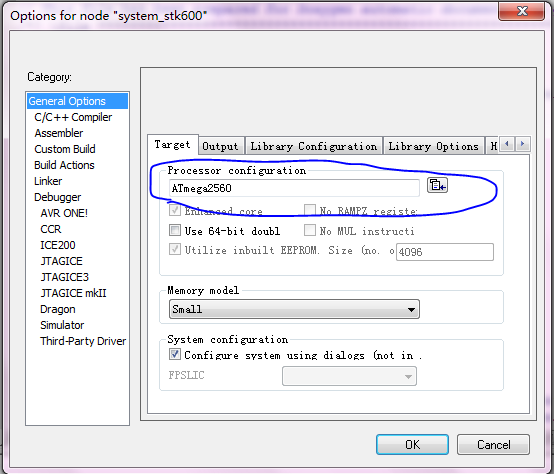Expand the FPSLIC dropdown
Viewport: 554px width, 474px height.
tap(349, 376)
